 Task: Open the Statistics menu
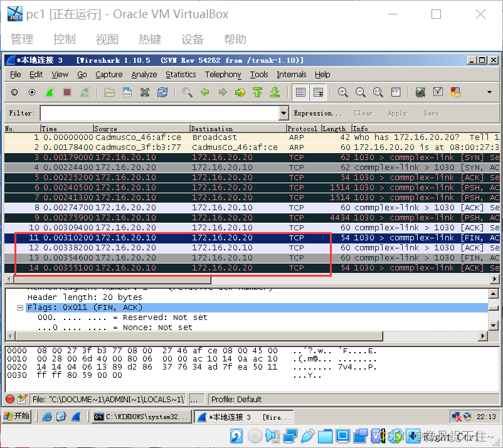181,75
